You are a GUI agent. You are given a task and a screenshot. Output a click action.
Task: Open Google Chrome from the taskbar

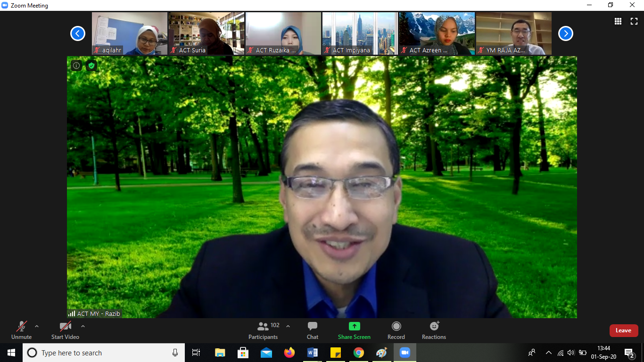click(359, 353)
